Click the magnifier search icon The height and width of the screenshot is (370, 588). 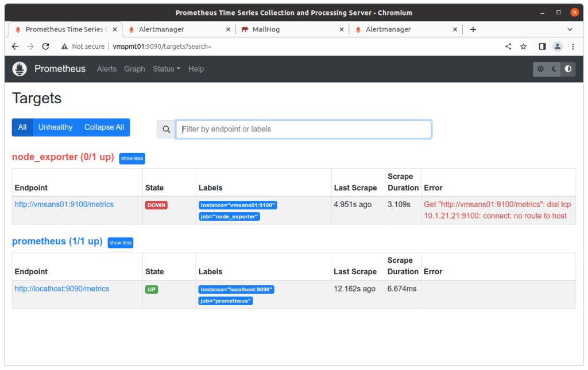tap(166, 129)
